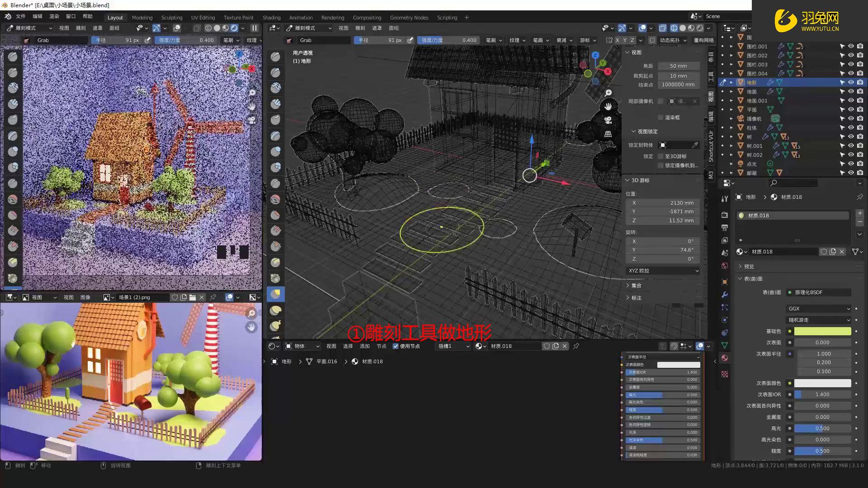Open the 随机游走 subsurface method dropdown

pos(819,320)
